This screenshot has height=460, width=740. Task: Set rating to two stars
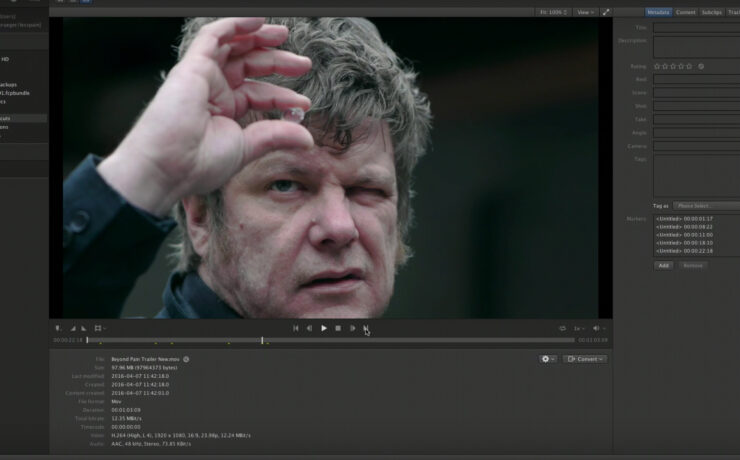coord(665,67)
